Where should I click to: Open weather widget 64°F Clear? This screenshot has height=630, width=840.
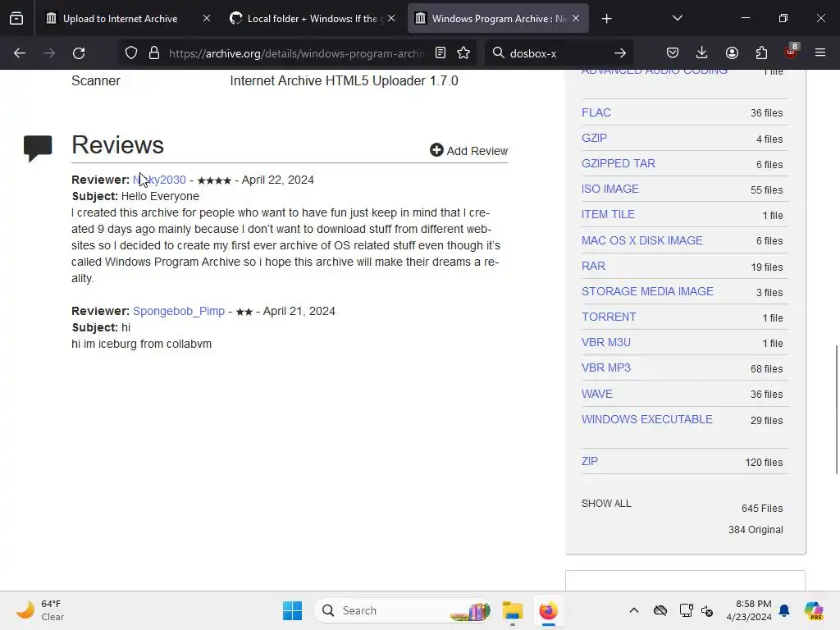tap(41, 610)
